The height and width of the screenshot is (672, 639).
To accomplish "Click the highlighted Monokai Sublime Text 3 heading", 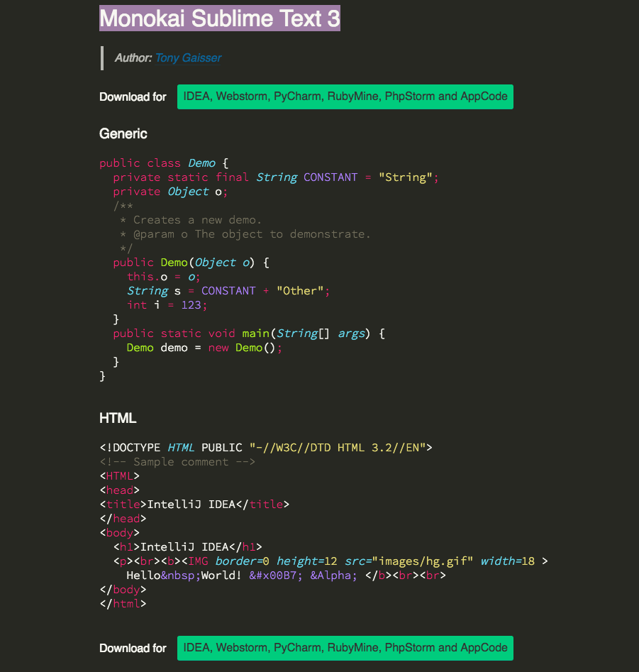I will [220, 18].
